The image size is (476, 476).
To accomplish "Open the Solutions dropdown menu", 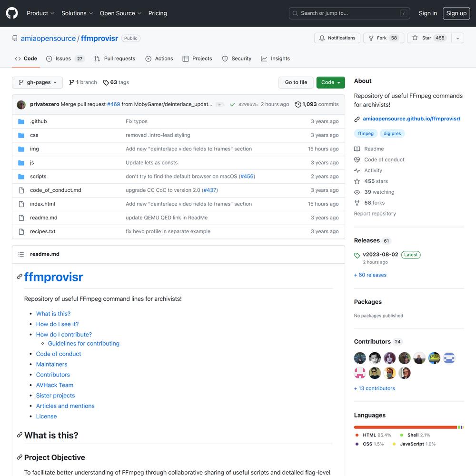I will (x=77, y=13).
